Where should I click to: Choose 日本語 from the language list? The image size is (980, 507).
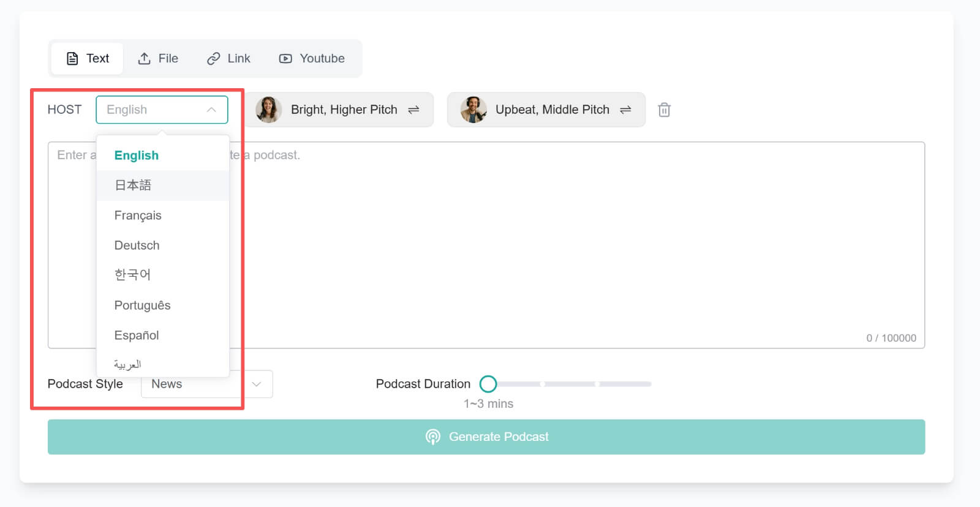point(133,186)
